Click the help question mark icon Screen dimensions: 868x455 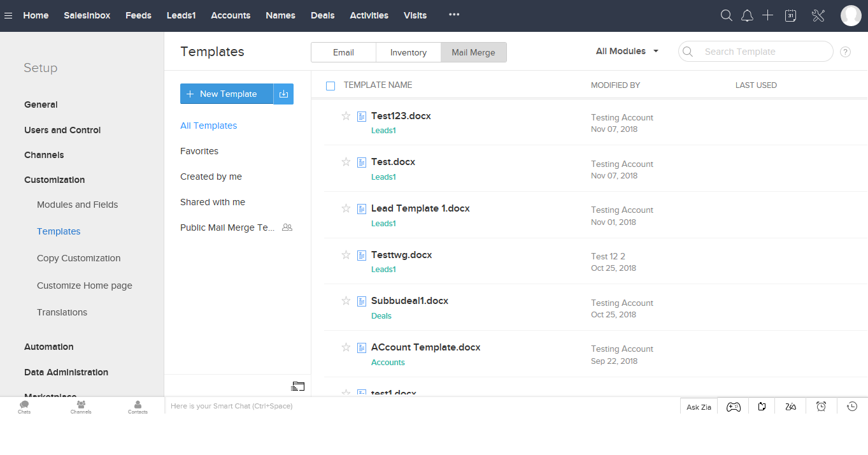(845, 52)
